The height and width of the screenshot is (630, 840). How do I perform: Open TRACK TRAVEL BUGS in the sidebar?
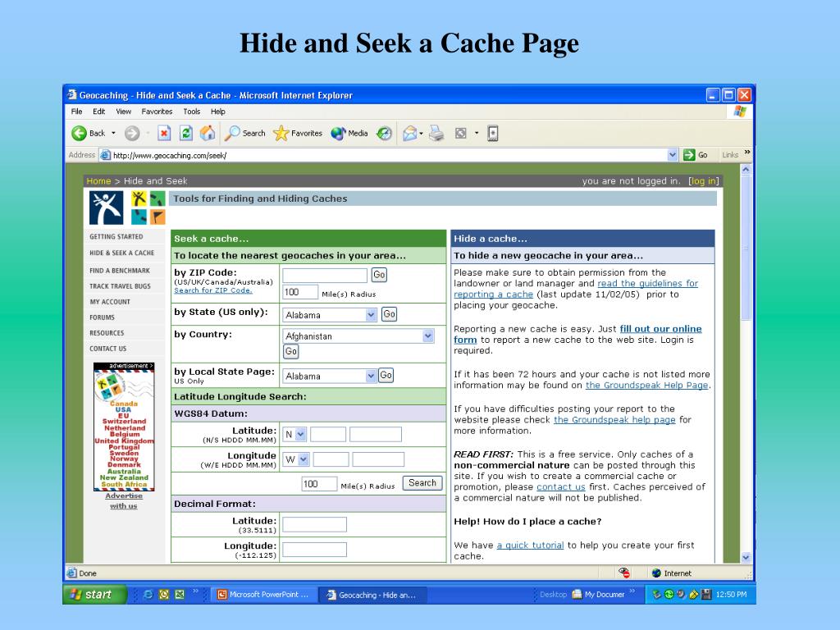tap(120, 286)
